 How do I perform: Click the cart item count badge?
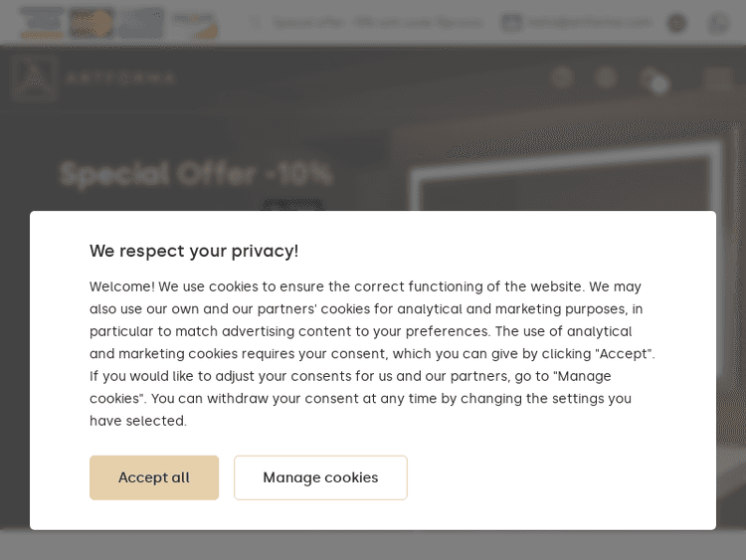tap(659, 86)
